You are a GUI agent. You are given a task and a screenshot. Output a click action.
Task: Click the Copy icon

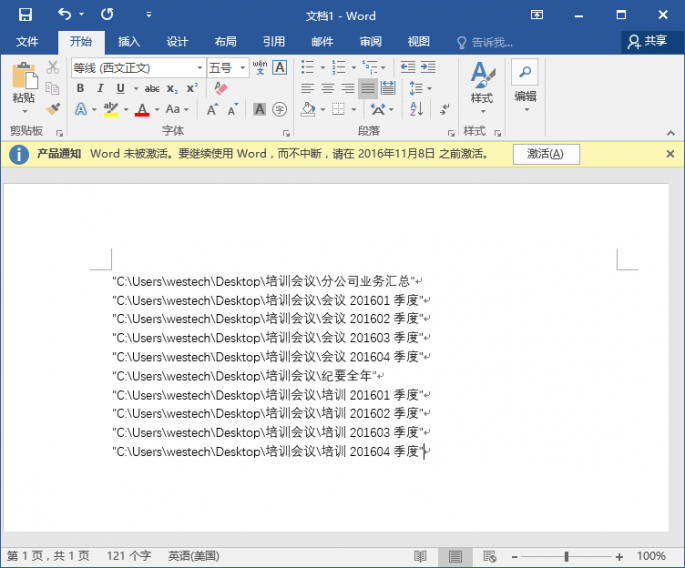[52, 88]
